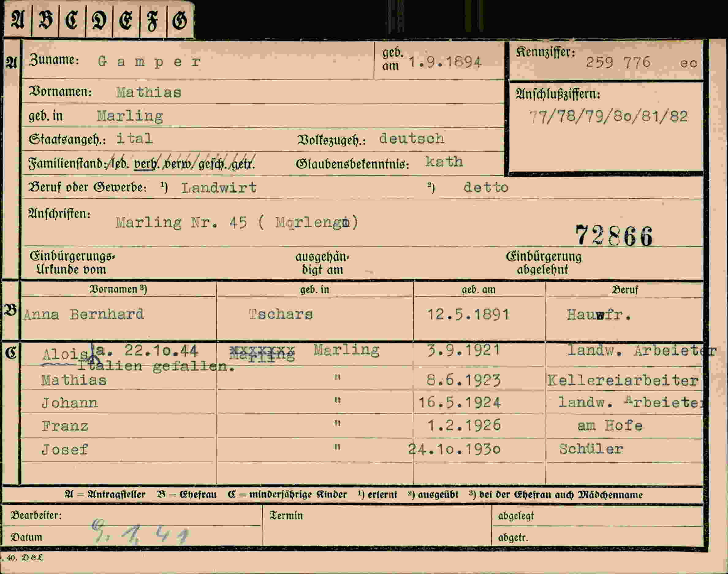The height and width of the screenshot is (574, 728).
Task: Click the occupation 'am Hofe'
Action: point(610,426)
